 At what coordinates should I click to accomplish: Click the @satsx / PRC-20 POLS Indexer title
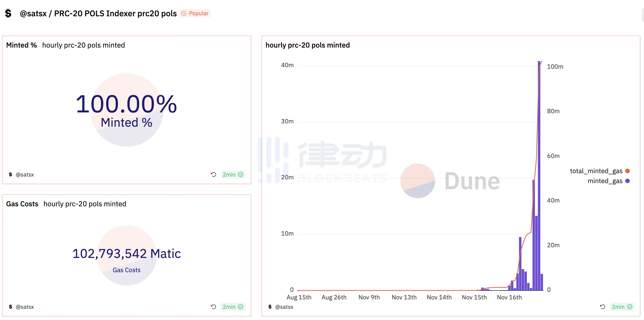98,13
